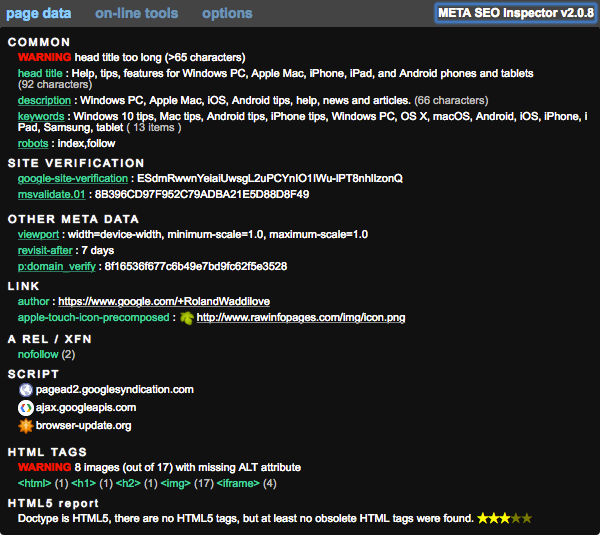Click the ( 13 items ) keywords count
Screen dimensions: 600x536
[154, 127]
